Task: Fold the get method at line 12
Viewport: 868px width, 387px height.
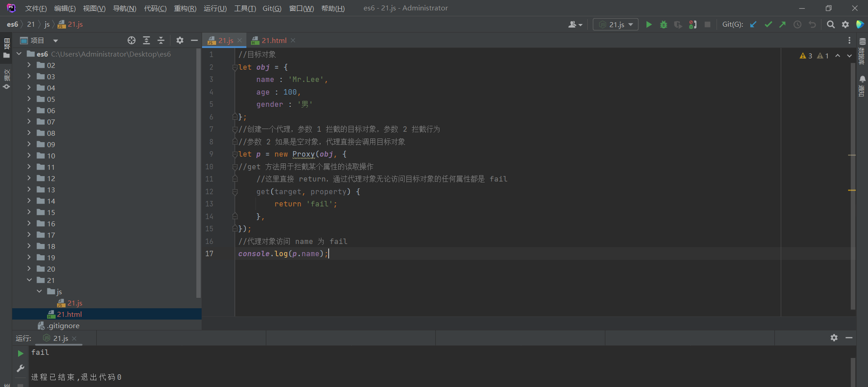Action: [235, 192]
